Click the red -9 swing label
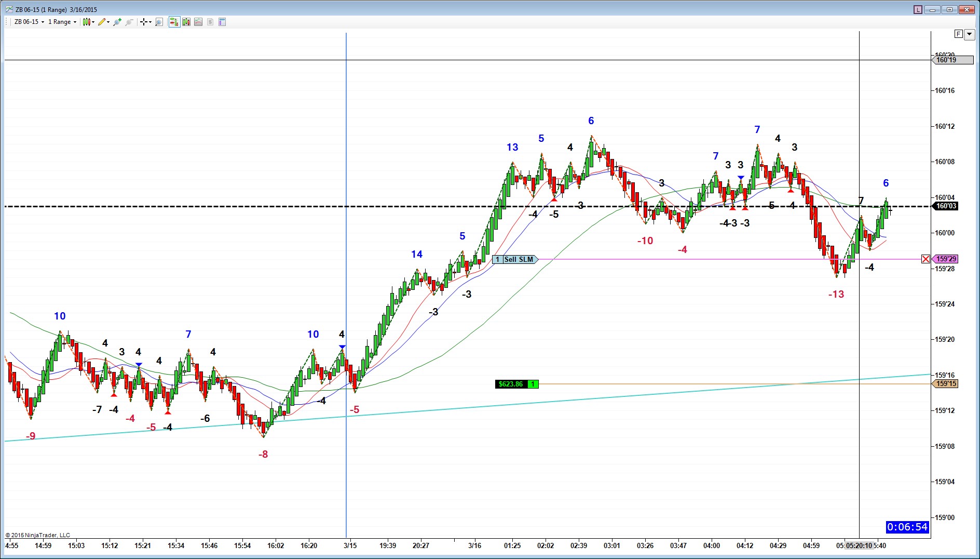The image size is (980, 559). [x=31, y=436]
